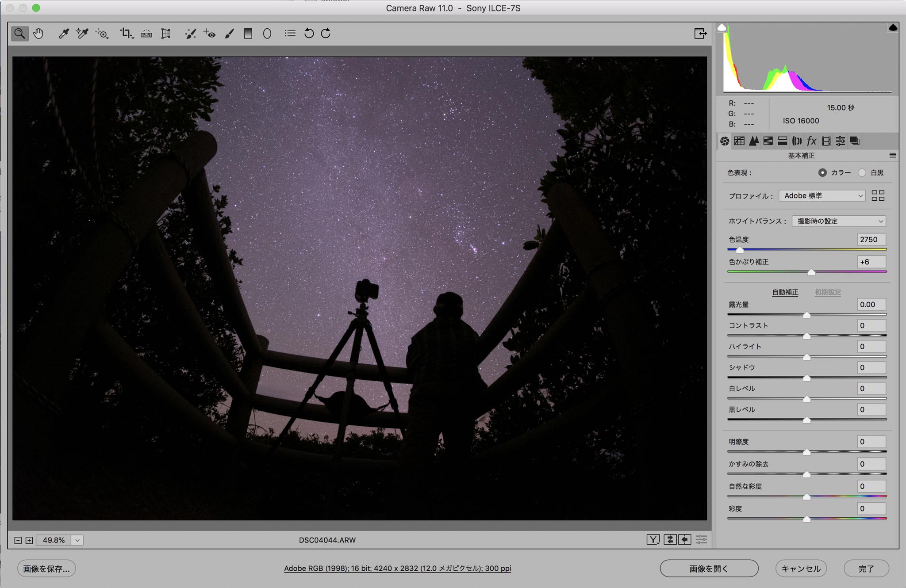Image resolution: width=906 pixels, height=588 pixels.
Task: Select the Graduated Filter tool
Action: [248, 34]
